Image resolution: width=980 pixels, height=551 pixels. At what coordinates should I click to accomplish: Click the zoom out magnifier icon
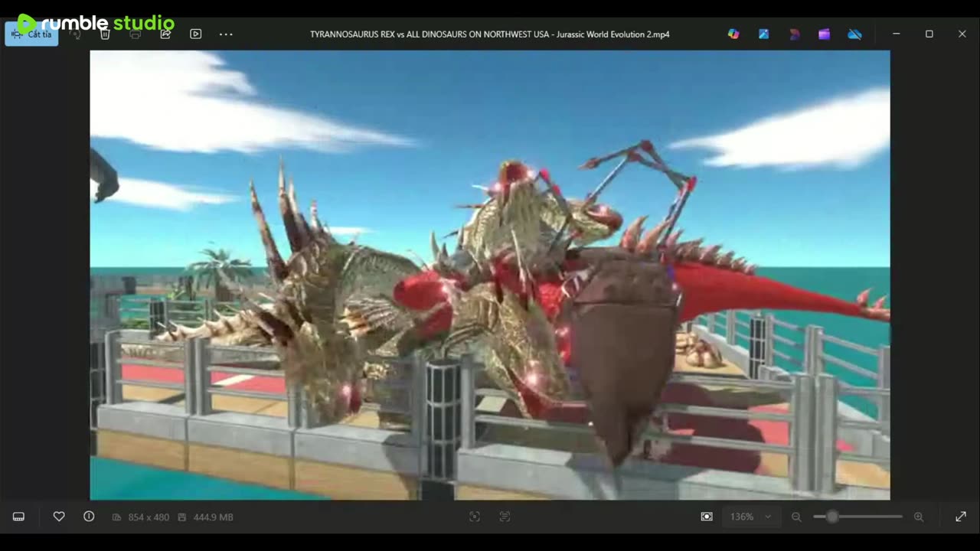tap(796, 517)
